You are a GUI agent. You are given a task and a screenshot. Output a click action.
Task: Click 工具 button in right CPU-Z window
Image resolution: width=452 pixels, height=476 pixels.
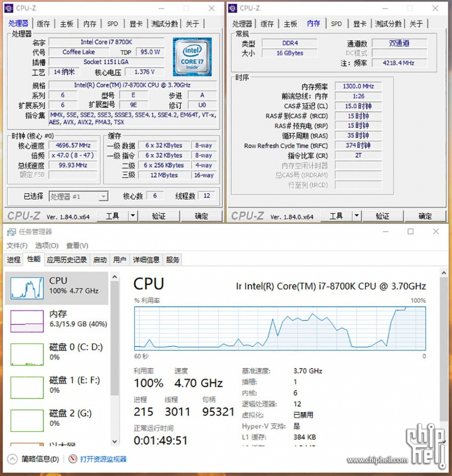pos(336,216)
